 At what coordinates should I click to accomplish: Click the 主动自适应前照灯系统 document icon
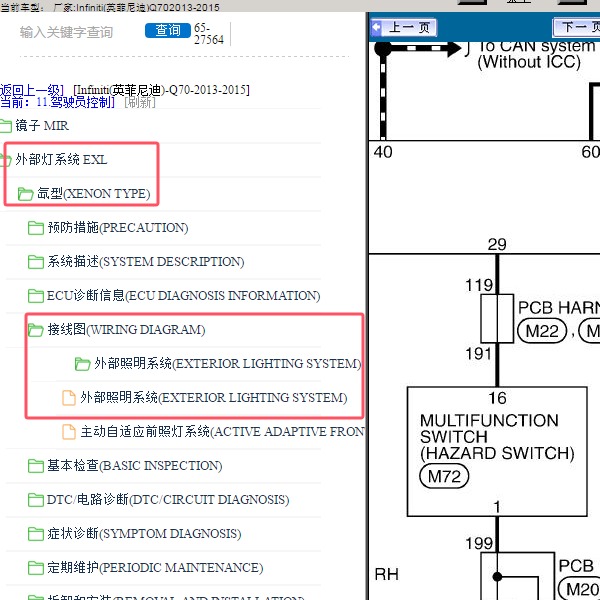[69, 432]
